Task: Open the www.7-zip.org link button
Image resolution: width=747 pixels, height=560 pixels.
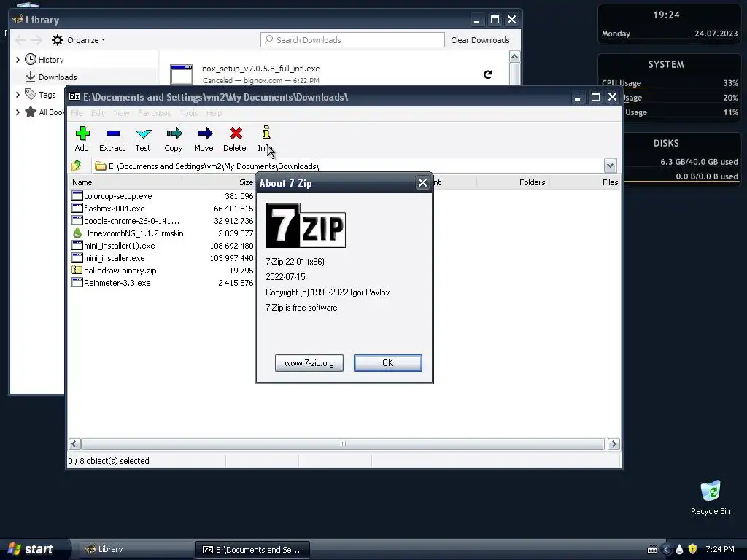Action: [309, 363]
